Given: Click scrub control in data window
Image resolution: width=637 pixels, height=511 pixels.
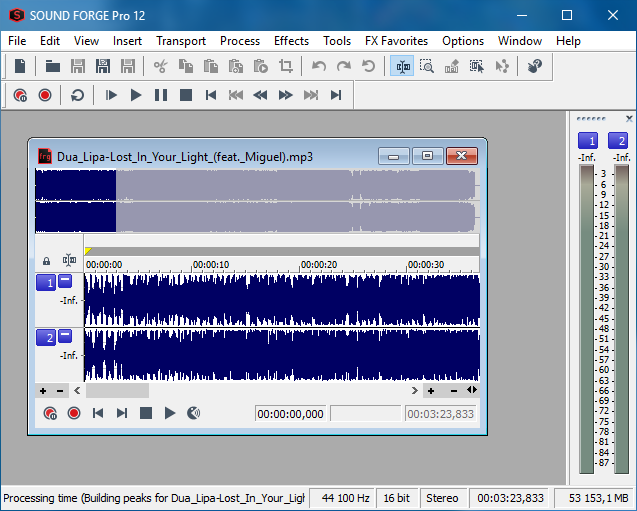Looking at the screenshot, I should click(193, 414).
